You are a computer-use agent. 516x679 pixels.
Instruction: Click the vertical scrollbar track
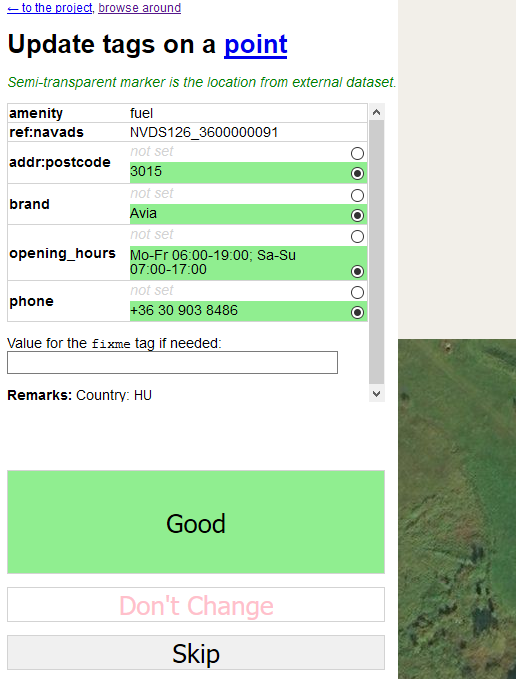pos(377,252)
